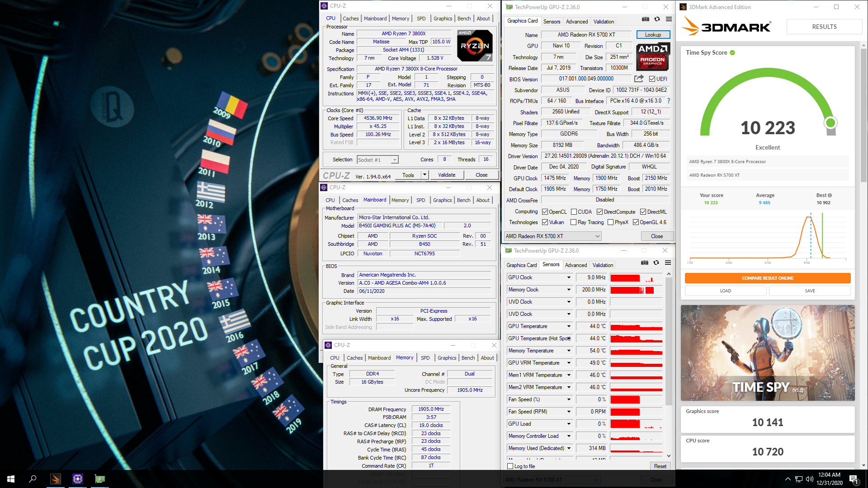Viewport: 868px width, 488px height.
Task: Switch to Bench tab in top CPU-Z window
Action: 464,19
